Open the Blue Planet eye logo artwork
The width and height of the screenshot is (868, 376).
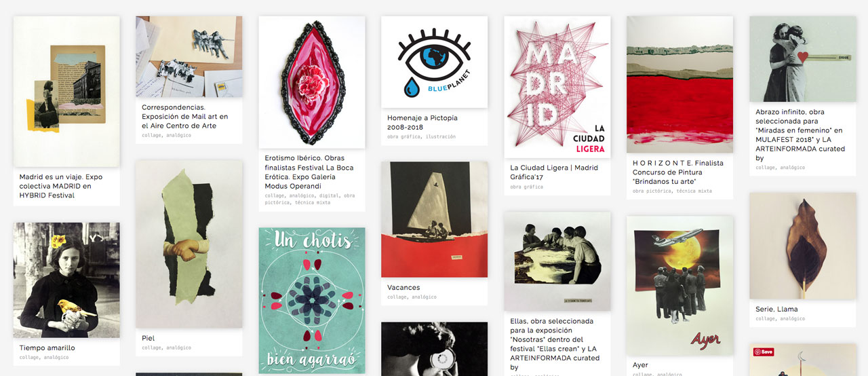coord(434,62)
